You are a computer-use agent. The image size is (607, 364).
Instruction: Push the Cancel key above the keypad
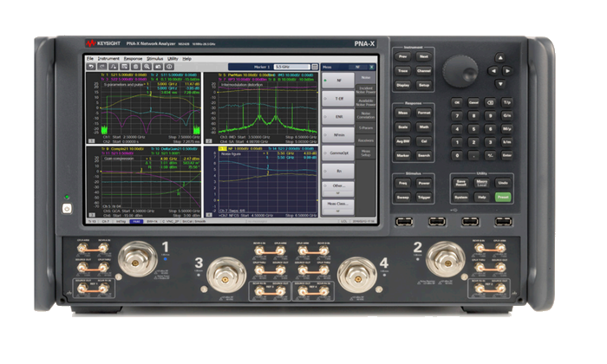473,103
